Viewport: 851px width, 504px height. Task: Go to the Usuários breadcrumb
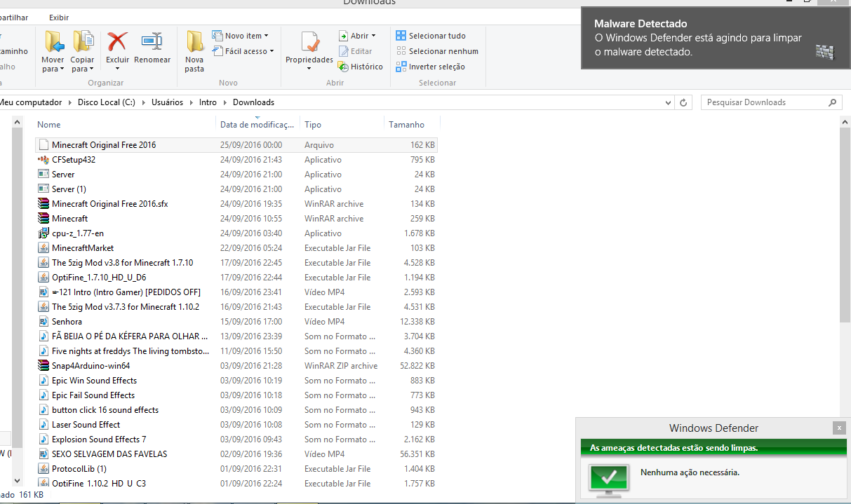tap(167, 102)
